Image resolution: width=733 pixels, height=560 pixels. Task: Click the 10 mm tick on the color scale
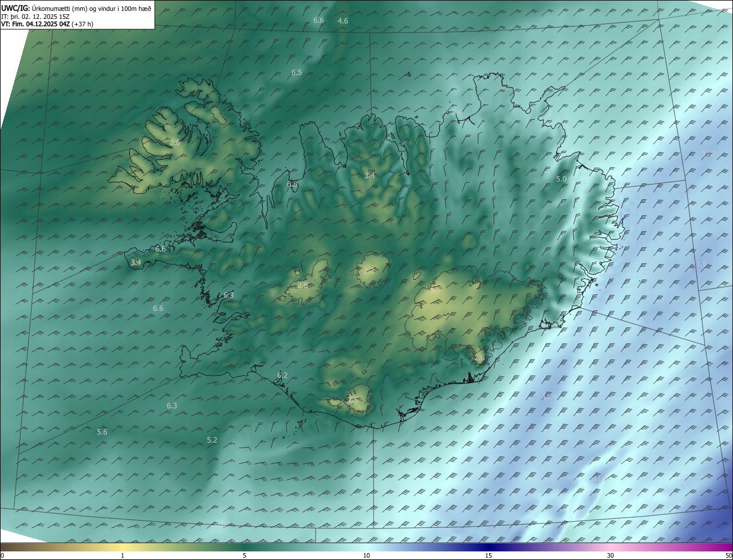click(366, 555)
